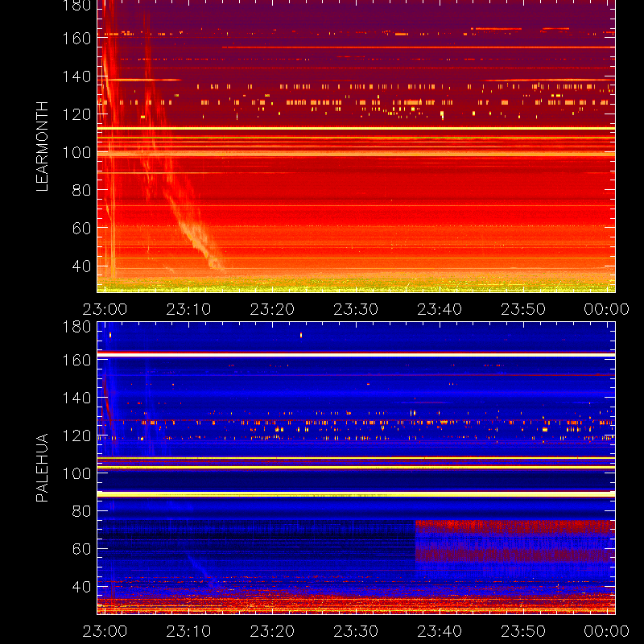Choose 23:00 time label below PALEHUA plot
Image resolution: width=644 pixels, height=644 pixels.
click(105, 631)
